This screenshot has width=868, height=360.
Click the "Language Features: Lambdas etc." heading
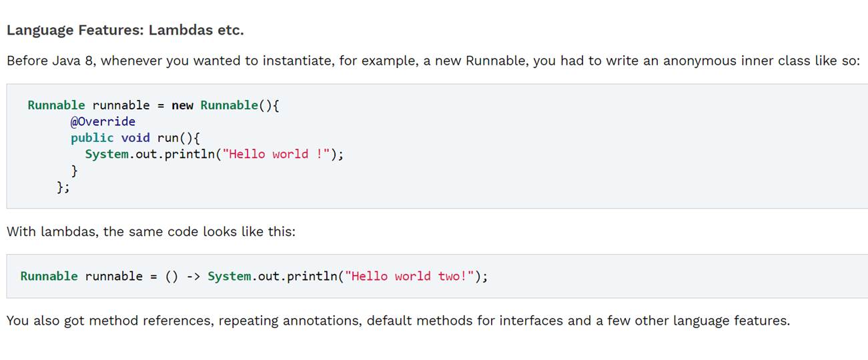coord(125,30)
